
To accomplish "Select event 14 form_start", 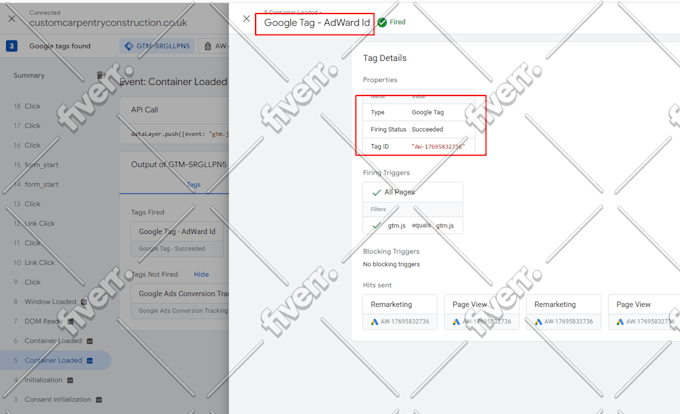I will (36, 184).
